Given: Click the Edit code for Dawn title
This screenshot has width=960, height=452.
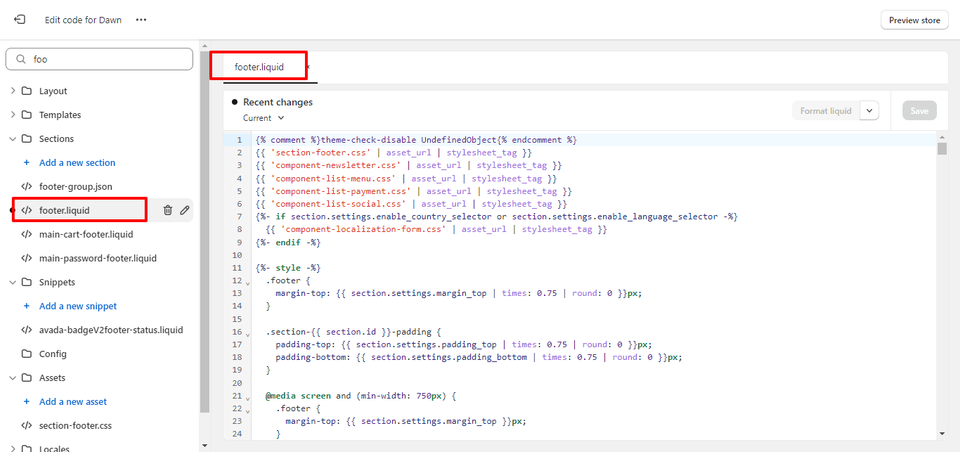Looking at the screenshot, I should [83, 20].
